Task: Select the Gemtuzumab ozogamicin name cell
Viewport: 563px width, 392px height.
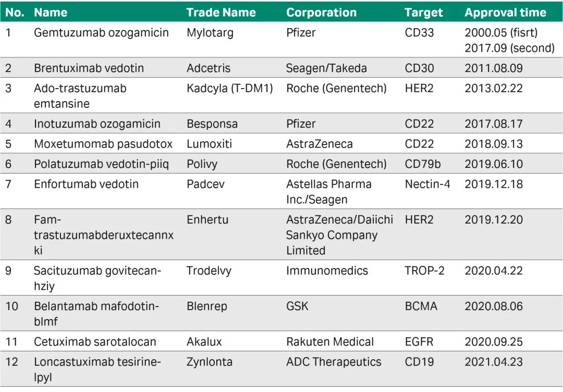Action: [101, 33]
